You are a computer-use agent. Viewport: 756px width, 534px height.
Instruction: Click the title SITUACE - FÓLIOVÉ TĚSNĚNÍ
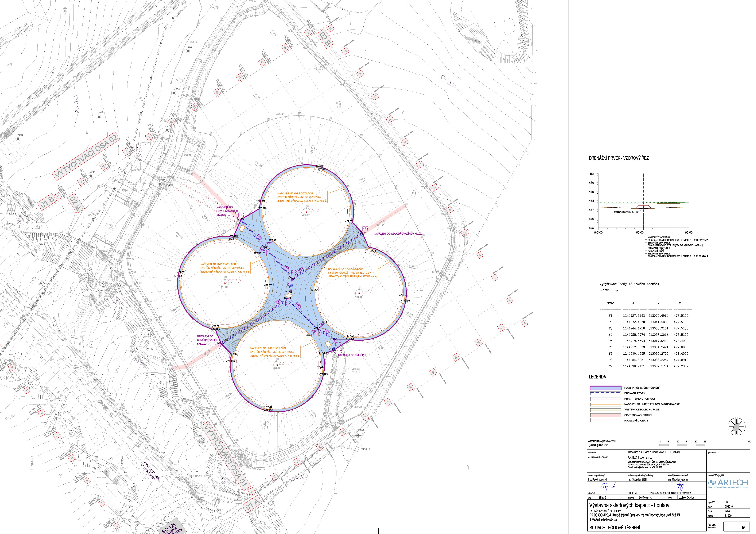coord(614,527)
